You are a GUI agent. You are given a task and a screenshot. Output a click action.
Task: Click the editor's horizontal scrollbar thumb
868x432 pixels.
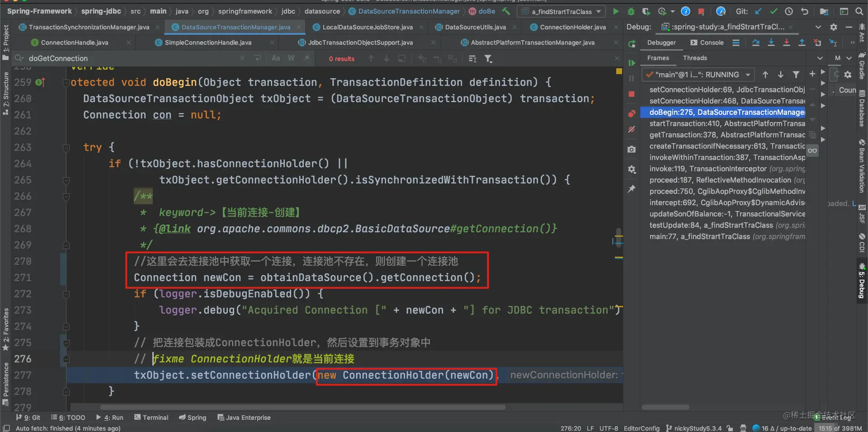pyautogui.click(x=302, y=407)
